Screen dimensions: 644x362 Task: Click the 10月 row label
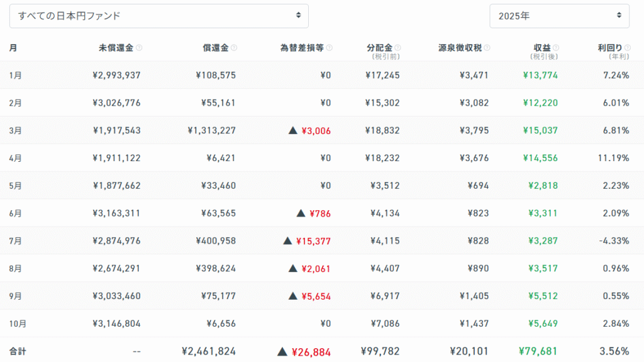click(x=18, y=324)
